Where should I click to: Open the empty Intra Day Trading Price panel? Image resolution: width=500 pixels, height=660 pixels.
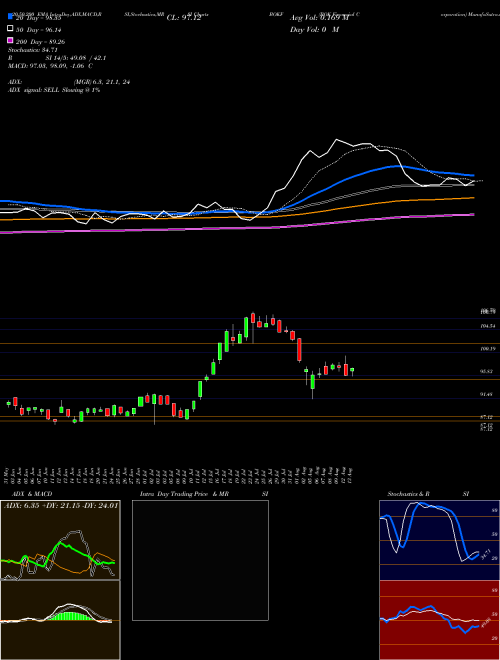pyautogui.click(x=200, y=560)
